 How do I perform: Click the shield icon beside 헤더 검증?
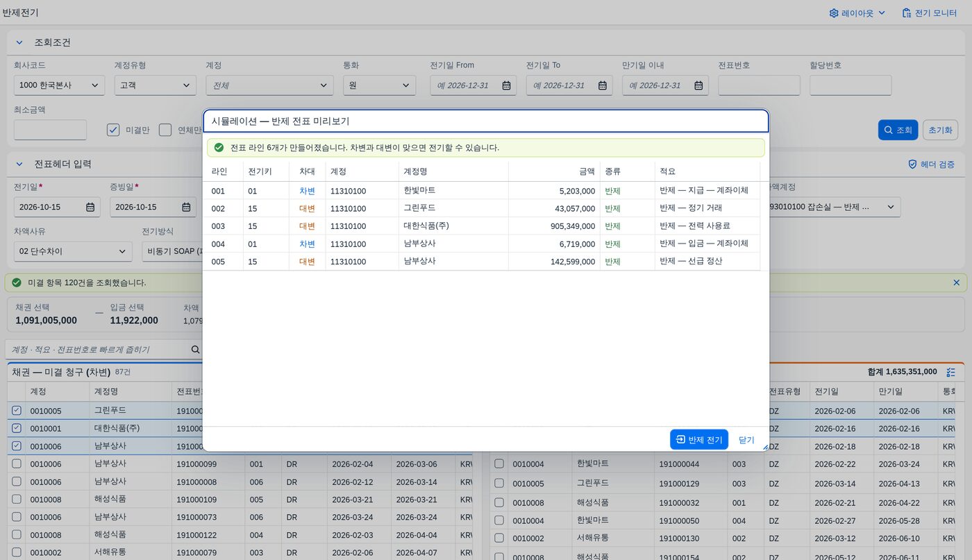[913, 164]
